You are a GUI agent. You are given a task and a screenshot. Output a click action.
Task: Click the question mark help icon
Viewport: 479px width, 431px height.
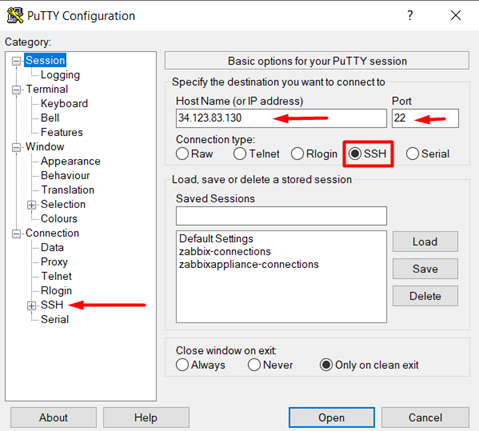(x=410, y=15)
